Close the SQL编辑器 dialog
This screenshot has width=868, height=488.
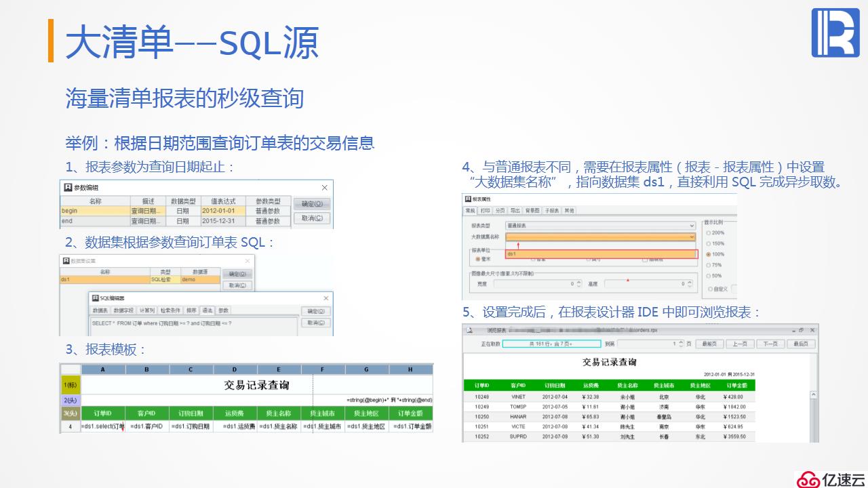click(327, 298)
